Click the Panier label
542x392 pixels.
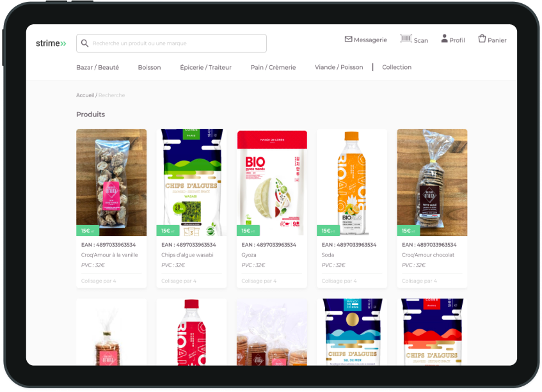[497, 40]
